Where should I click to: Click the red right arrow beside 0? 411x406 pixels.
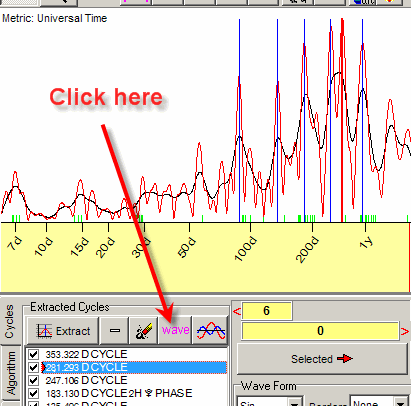[405, 332]
